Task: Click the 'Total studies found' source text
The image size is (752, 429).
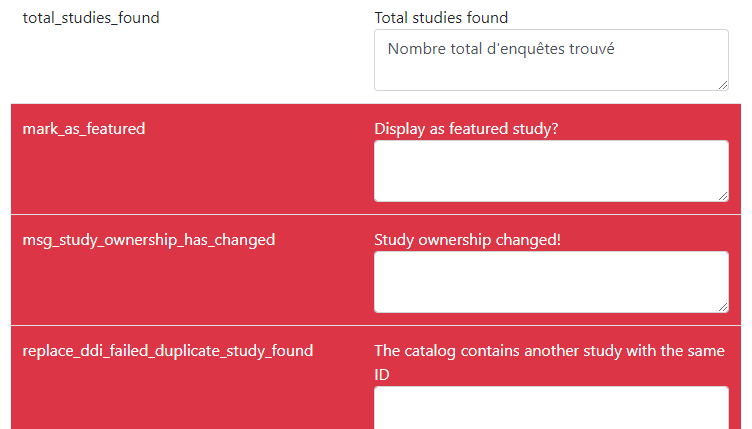Action: (441, 18)
